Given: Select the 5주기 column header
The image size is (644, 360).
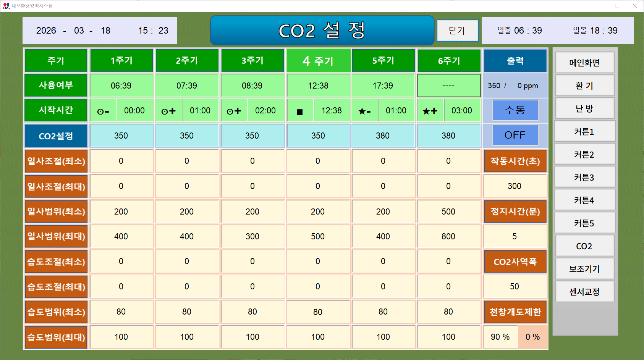Looking at the screenshot, I should point(383,60).
